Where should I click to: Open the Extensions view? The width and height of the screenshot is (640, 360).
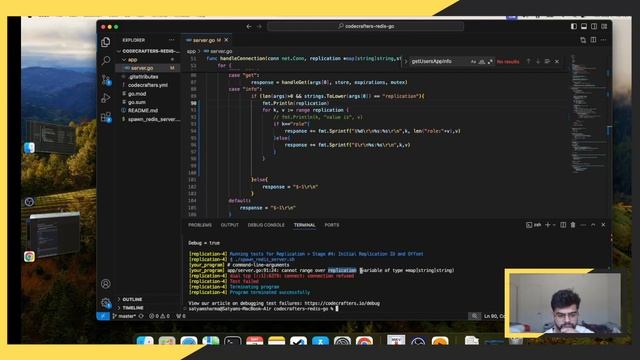tap(106, 118)
